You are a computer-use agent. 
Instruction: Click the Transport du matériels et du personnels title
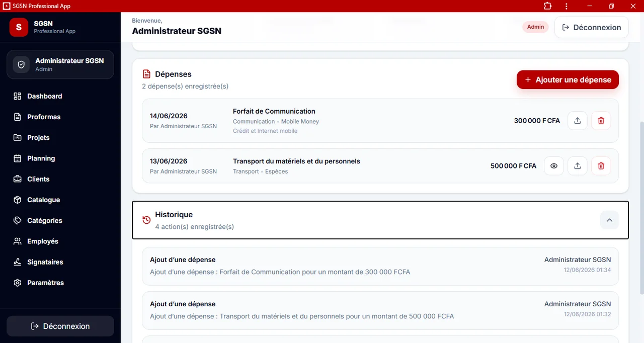tap(296, 161)
